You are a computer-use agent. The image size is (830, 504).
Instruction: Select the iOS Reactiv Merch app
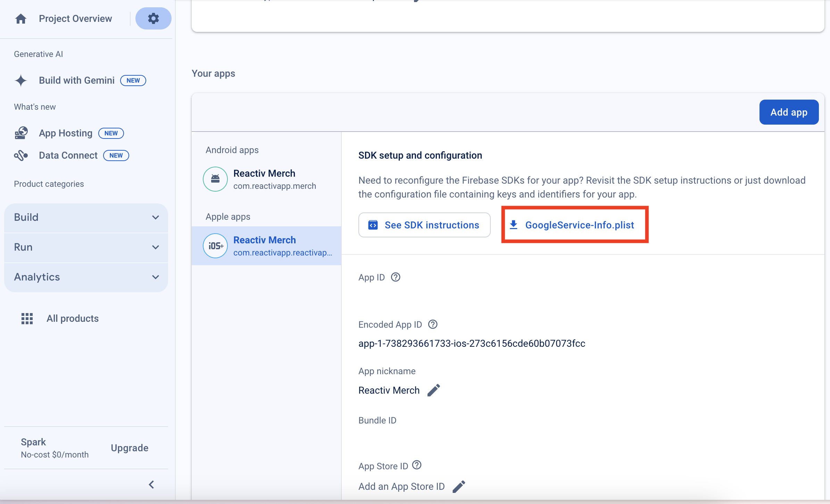pyautogui.click(x=266, y=246)
